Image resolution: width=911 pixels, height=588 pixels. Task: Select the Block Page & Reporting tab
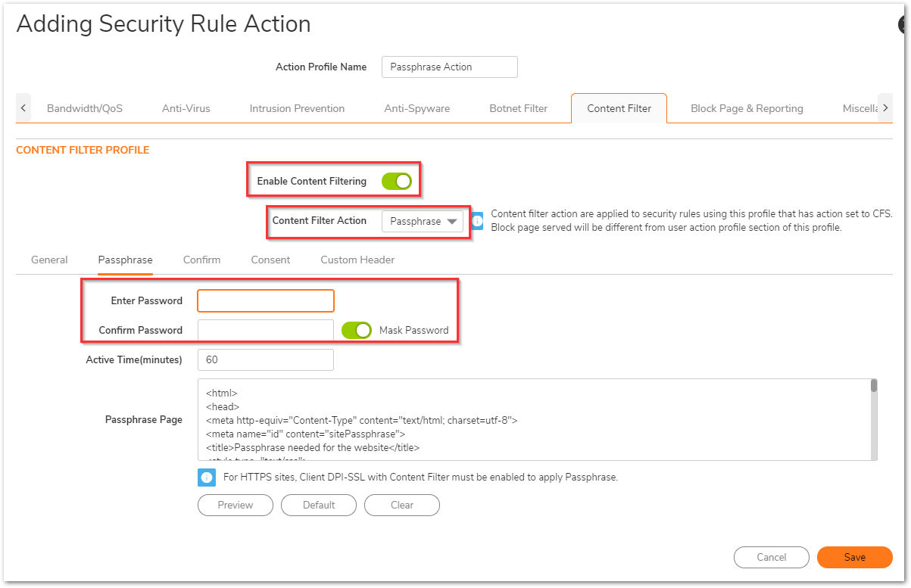(746, 108)
